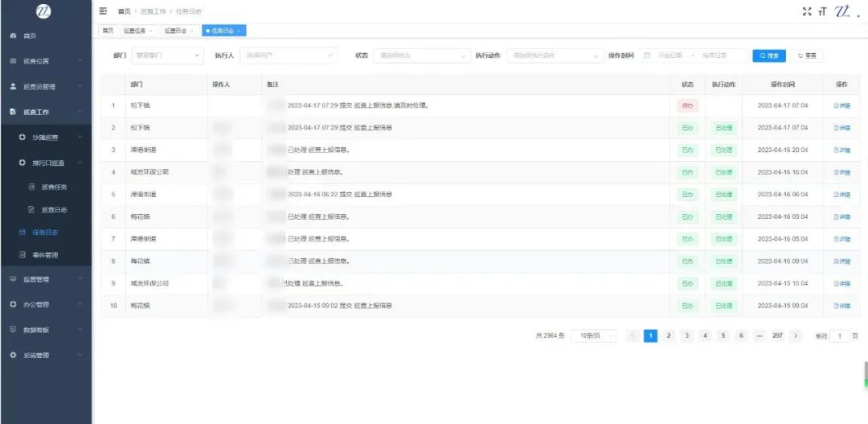Open the 10条/页 page size selector
This screenshot has width=868, height=424.
pos(594,335)
